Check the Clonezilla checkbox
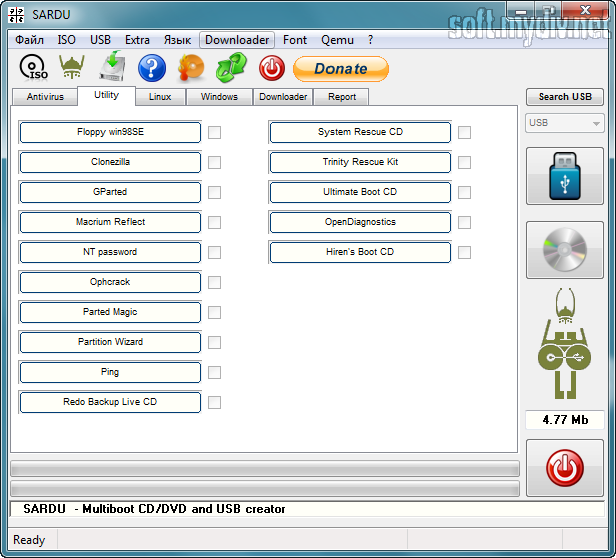The width and height of the screenshot is (616, 558). 214,162
